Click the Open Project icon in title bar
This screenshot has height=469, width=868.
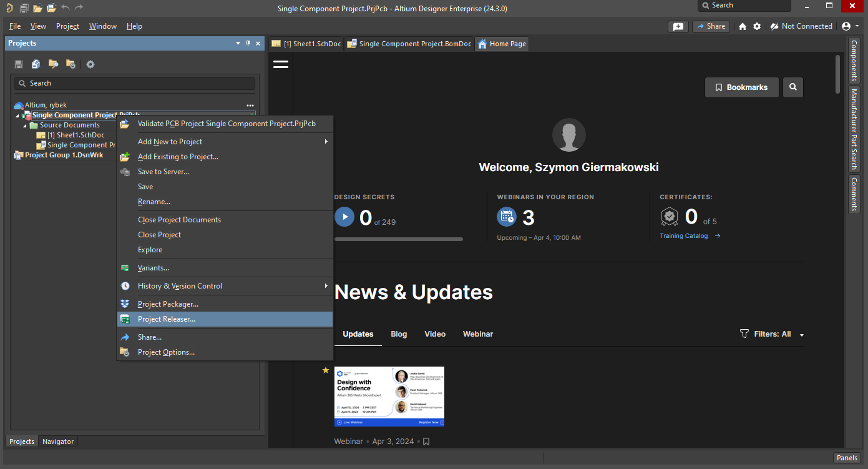51,8
